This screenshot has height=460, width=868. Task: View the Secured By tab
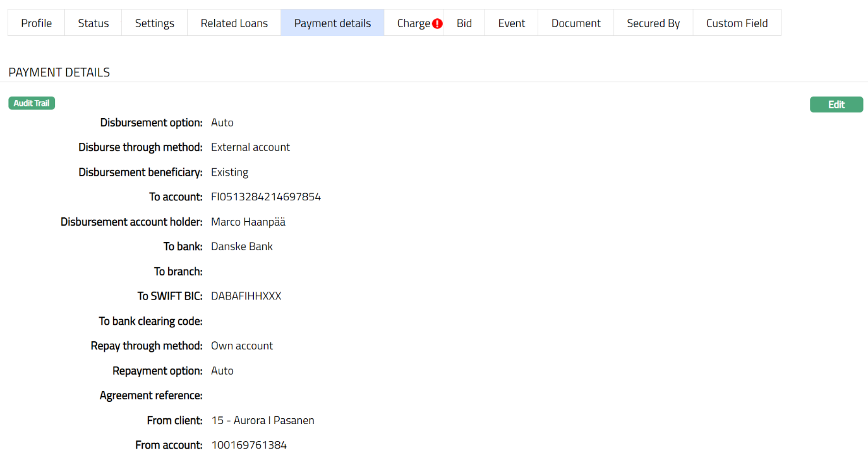click(x=653, y=23)
